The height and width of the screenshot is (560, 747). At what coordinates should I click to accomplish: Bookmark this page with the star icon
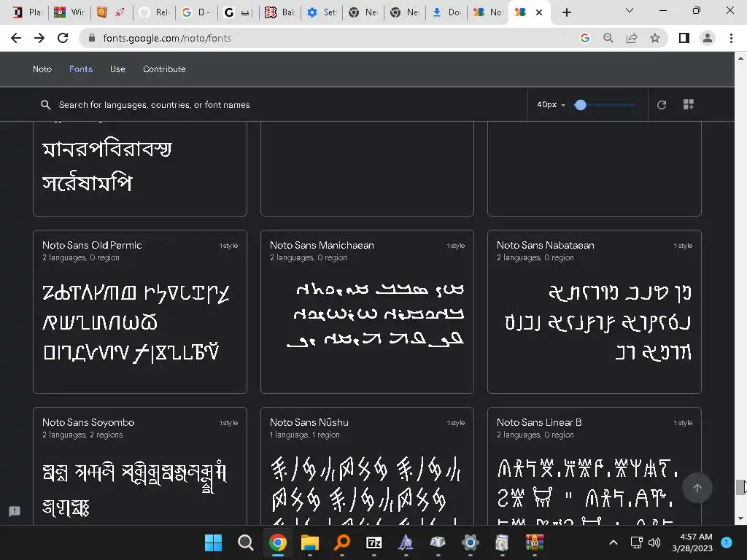click(x=655, y=38)
